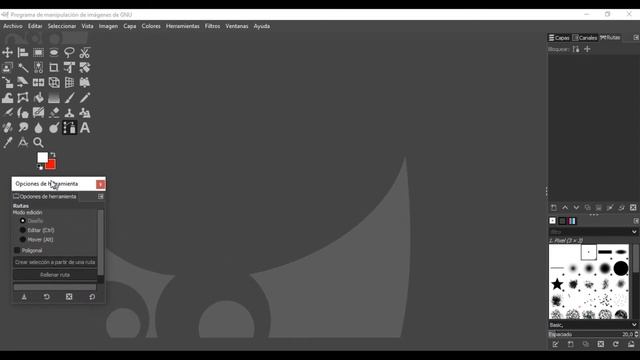The width and height of the screenshot is (640, 360).
Task: Open the Colores menu
Action: (151, 26)
